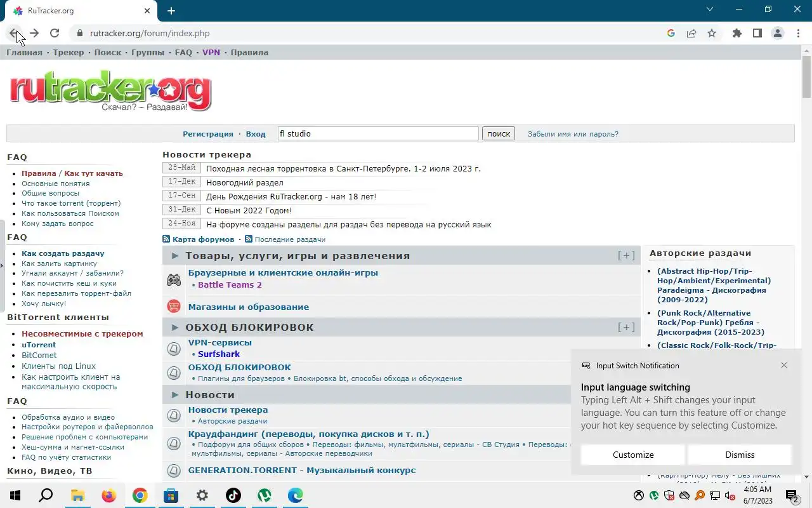Viewport: 812px width, 508px height.
Task: Click the поиск search button
Action: click(499, 133)
